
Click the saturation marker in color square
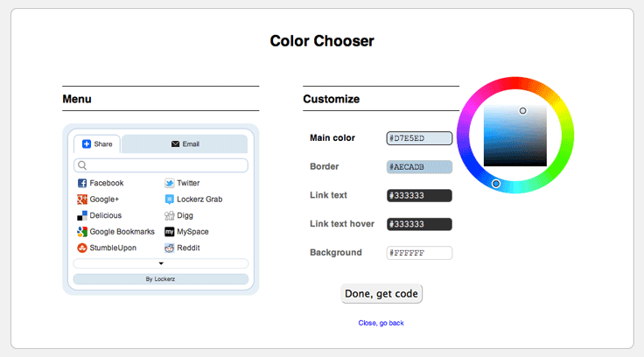[522, 111]
